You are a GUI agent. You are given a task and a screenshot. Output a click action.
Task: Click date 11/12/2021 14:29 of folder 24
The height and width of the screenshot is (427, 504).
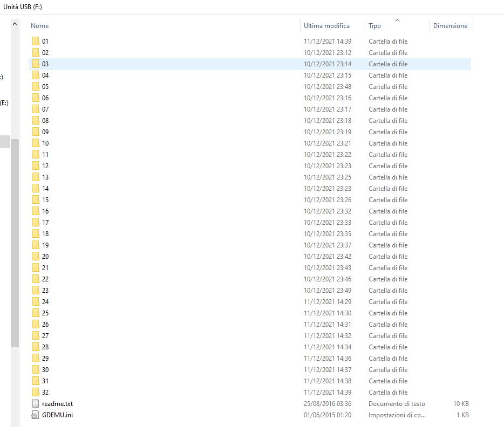coord(328,301)
